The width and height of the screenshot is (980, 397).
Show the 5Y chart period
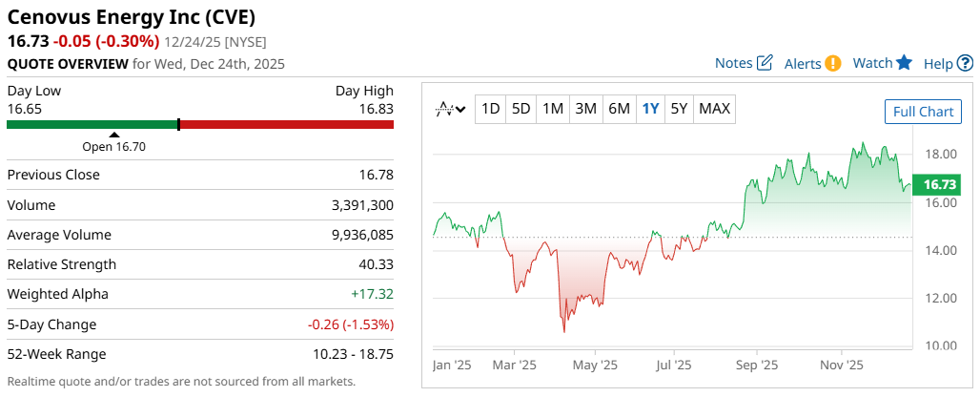tap(679, 109)
